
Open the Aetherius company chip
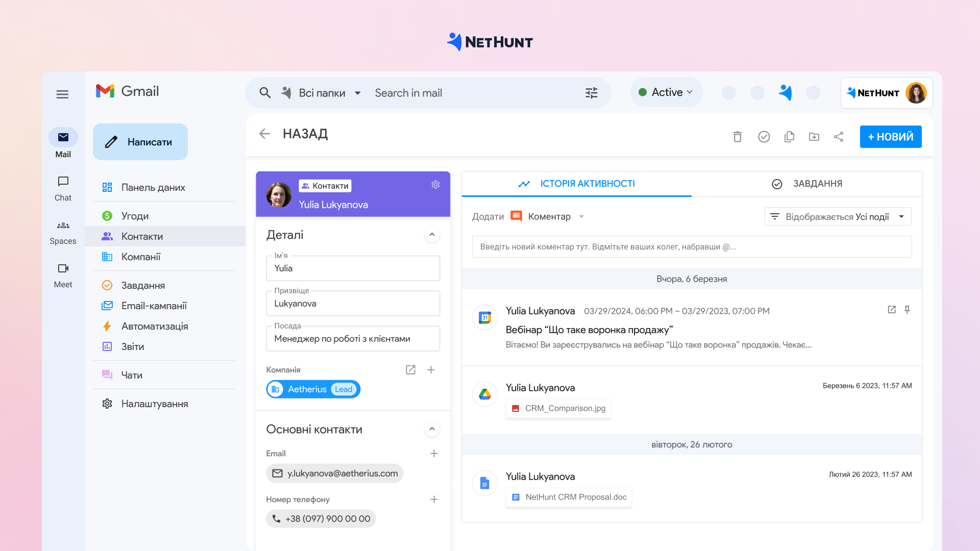[313, 389]
